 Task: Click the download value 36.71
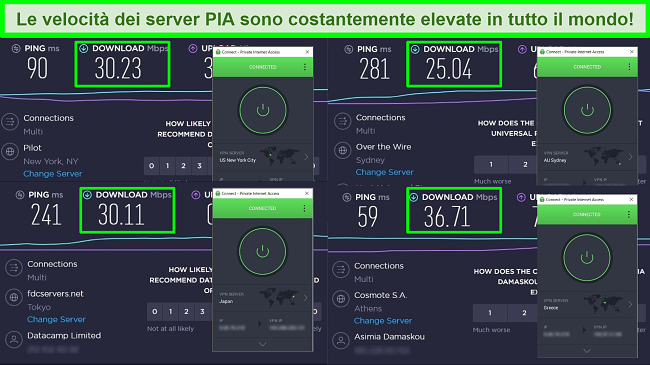pos(447,217)
